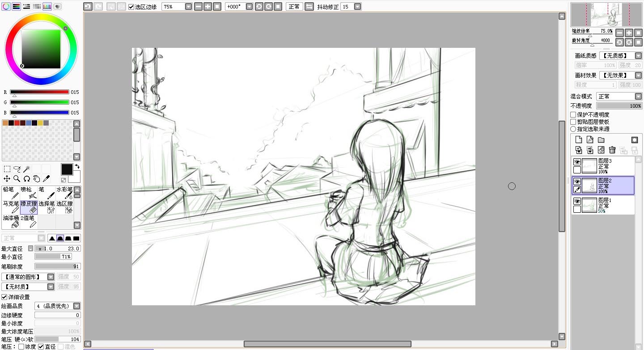Select the 铅笔 pencil tool
This screenshot has height=350, width=644.
pyautogui.click(x=11, y=193)
